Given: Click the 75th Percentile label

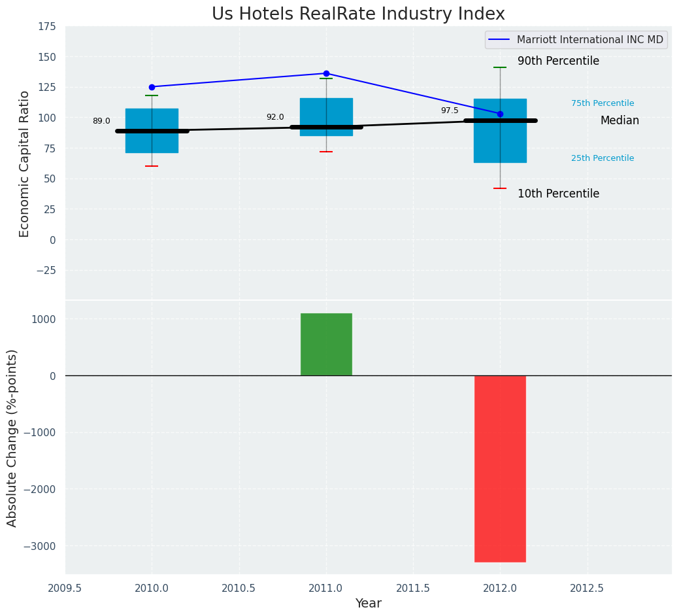Looking at the screenshot, I should pos(602,103).
